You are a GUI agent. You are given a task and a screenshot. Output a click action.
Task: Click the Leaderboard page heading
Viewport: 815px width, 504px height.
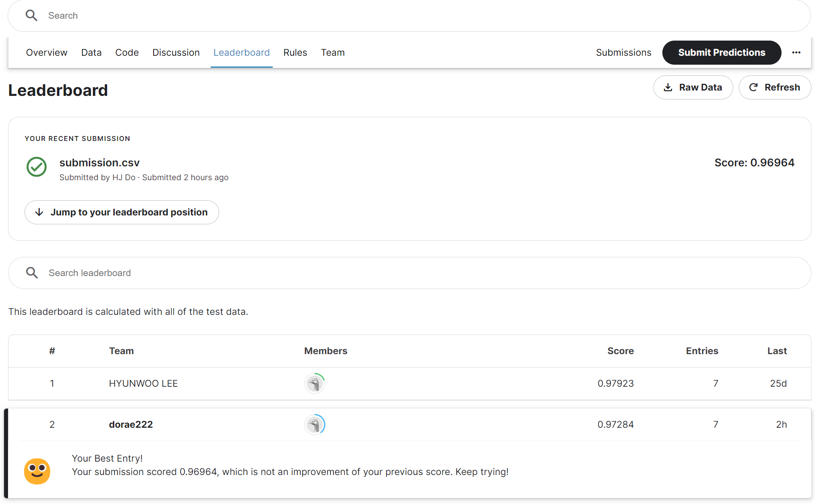58,90
